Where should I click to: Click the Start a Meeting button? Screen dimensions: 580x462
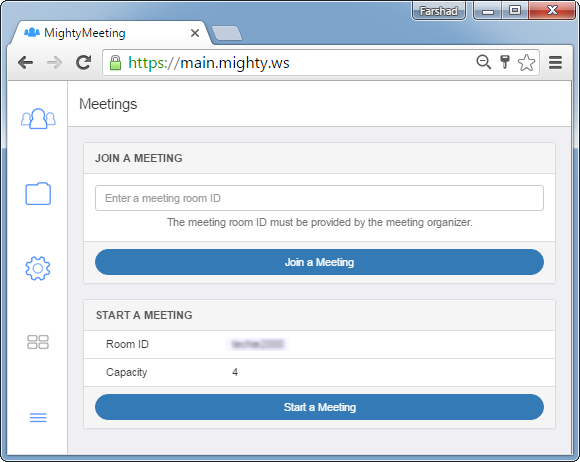click(x=319, y=407)
